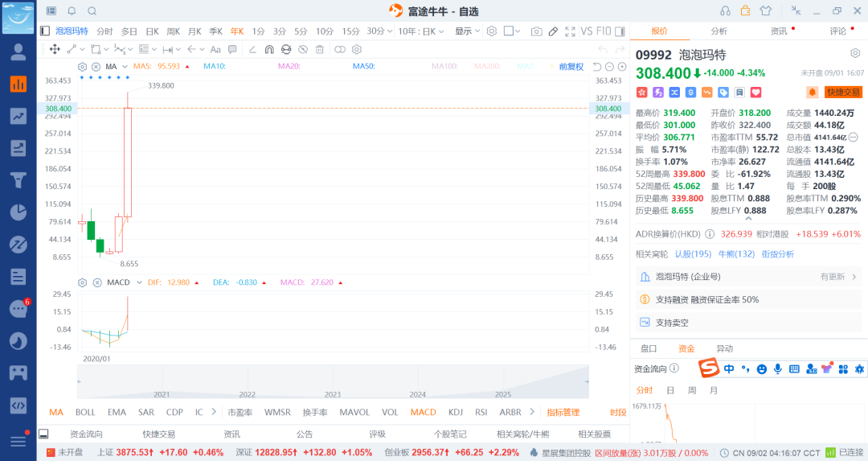Zoom in the chart with plus icon
This screenshot has height=461, width=868.
(622, 67)
